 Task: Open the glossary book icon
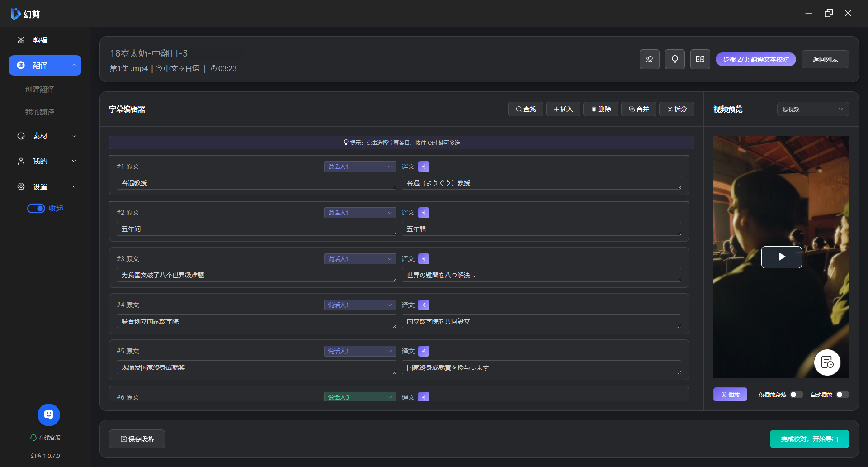pos(700,59)
